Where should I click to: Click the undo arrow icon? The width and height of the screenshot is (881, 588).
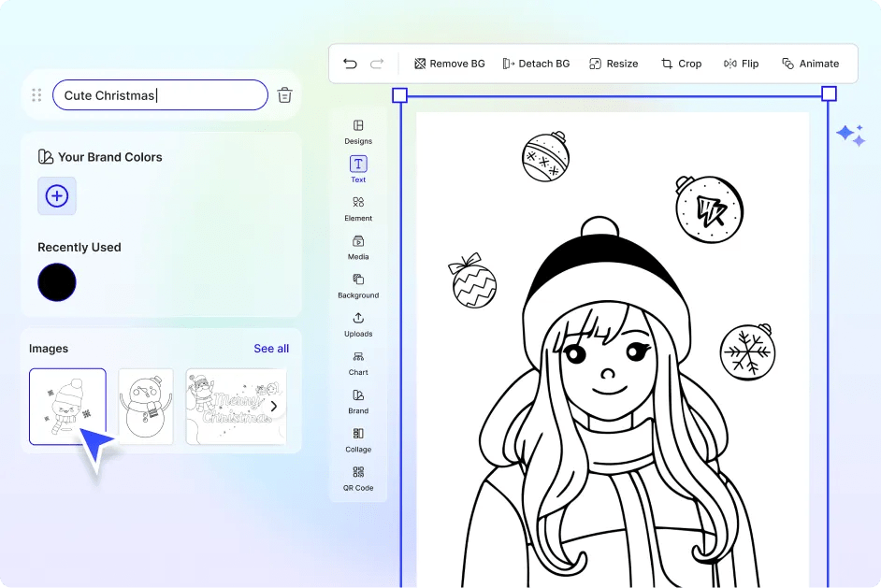pyautogui.click(x=350, y=64)
